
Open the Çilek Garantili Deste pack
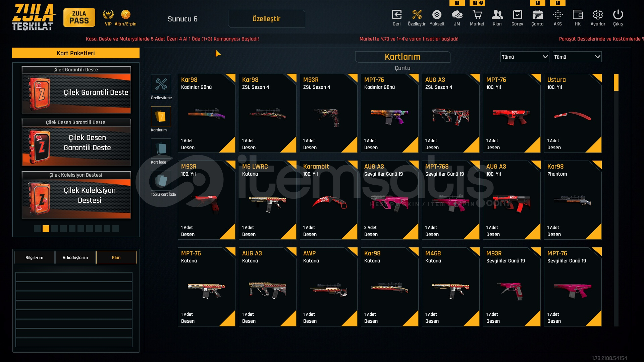pos(76,90)
